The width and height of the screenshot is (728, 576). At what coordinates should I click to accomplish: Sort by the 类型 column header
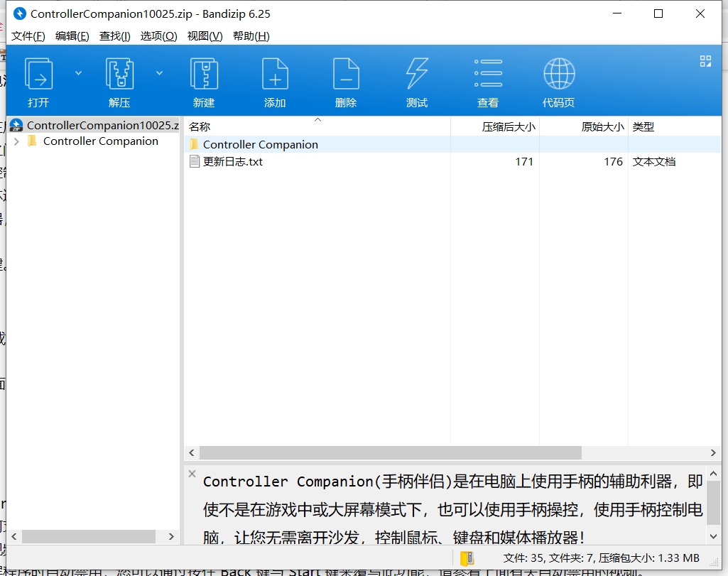[x=674, y=126]
